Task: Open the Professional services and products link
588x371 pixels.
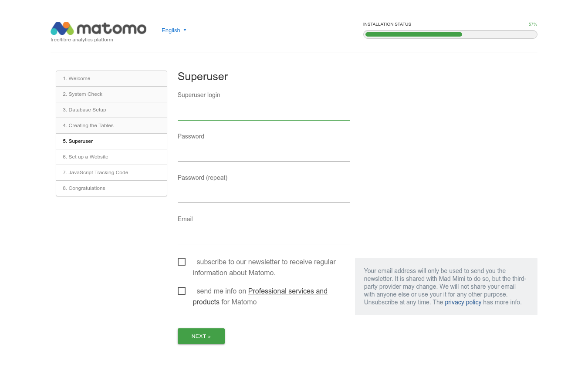Action: tap(287, 291)
